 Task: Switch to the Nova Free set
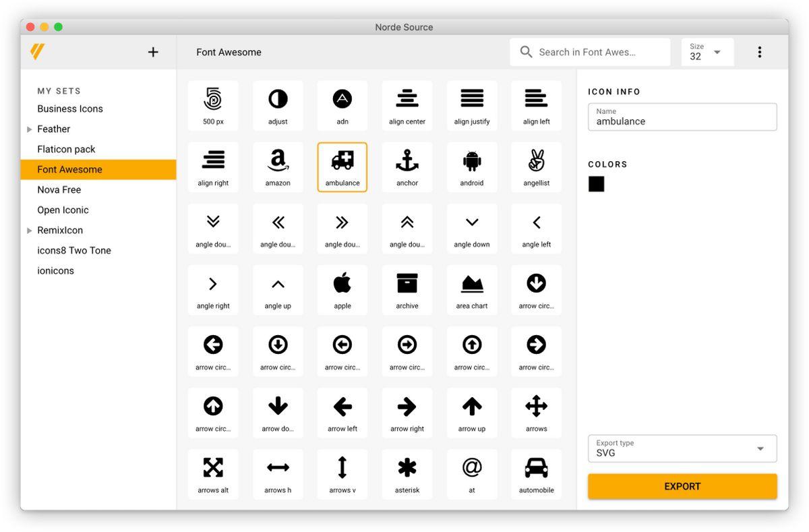59,189
